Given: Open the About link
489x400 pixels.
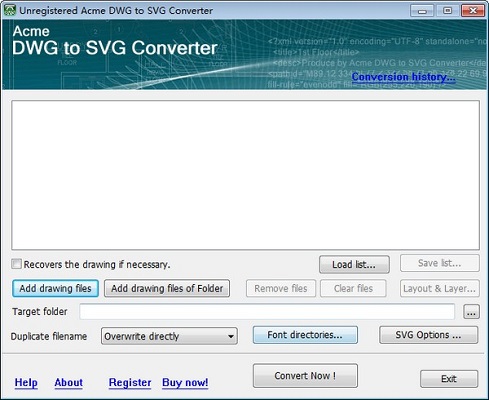Looking at the screenshot, I should pyautogui.click(x=68, y=383).
